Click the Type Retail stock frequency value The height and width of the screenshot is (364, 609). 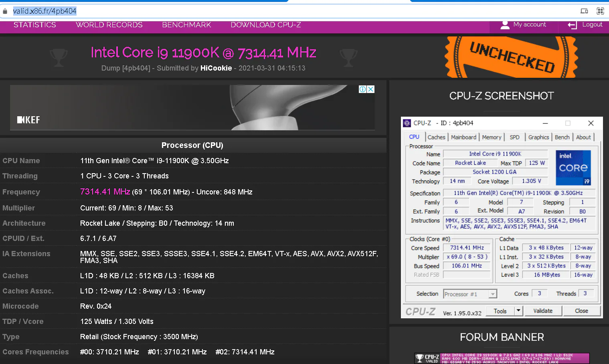click(139, 337)
